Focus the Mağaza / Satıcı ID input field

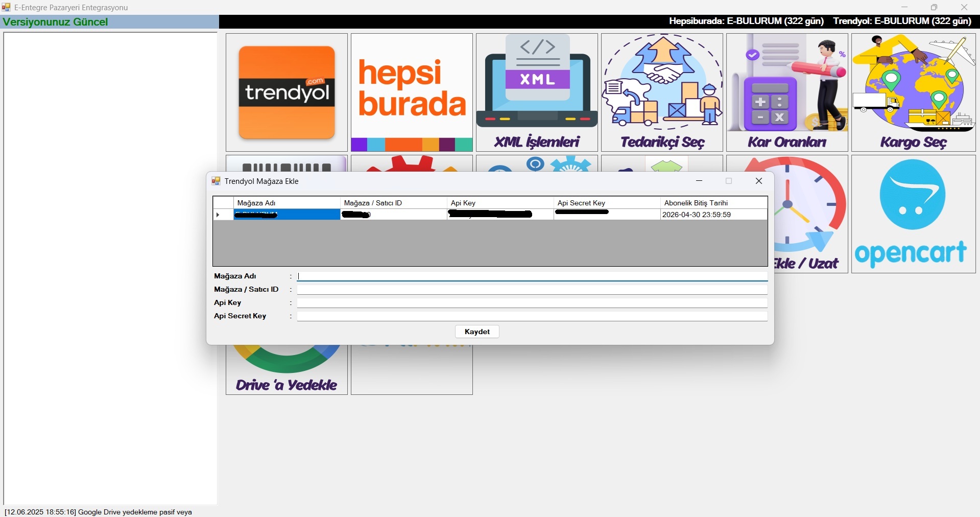[532, 289]
